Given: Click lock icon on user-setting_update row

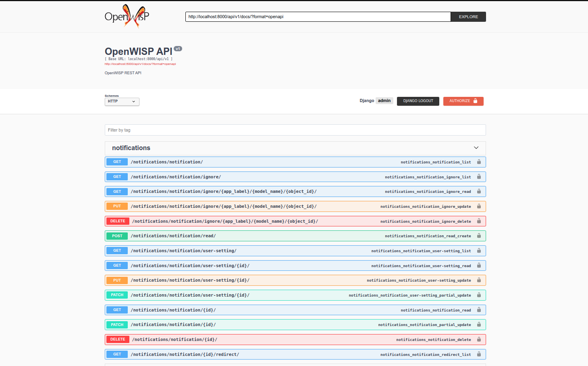Looking at the screenshot, I should [479, 280].
